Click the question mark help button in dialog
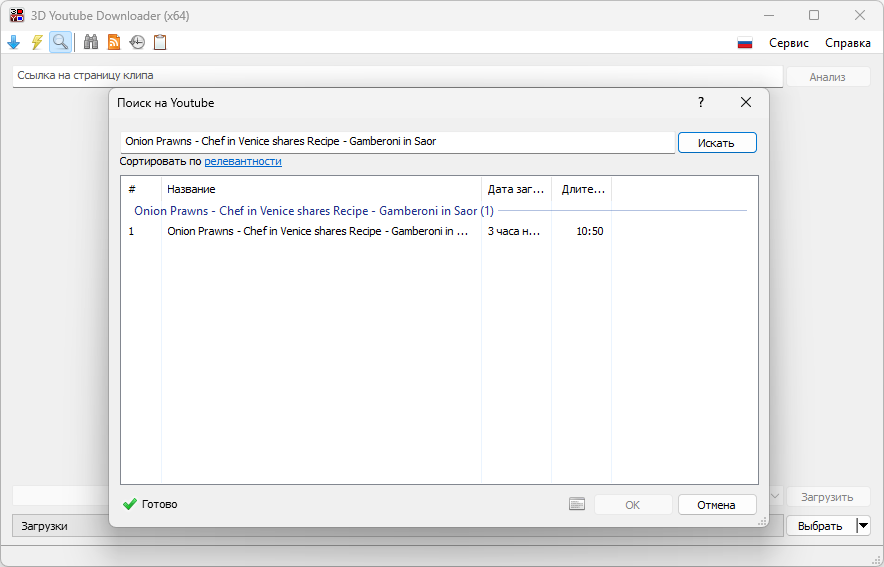884x567 pixels. 701,103
